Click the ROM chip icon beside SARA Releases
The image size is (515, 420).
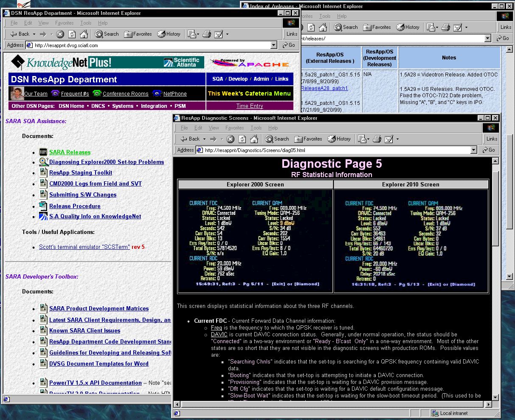click(x=43, y=152)
